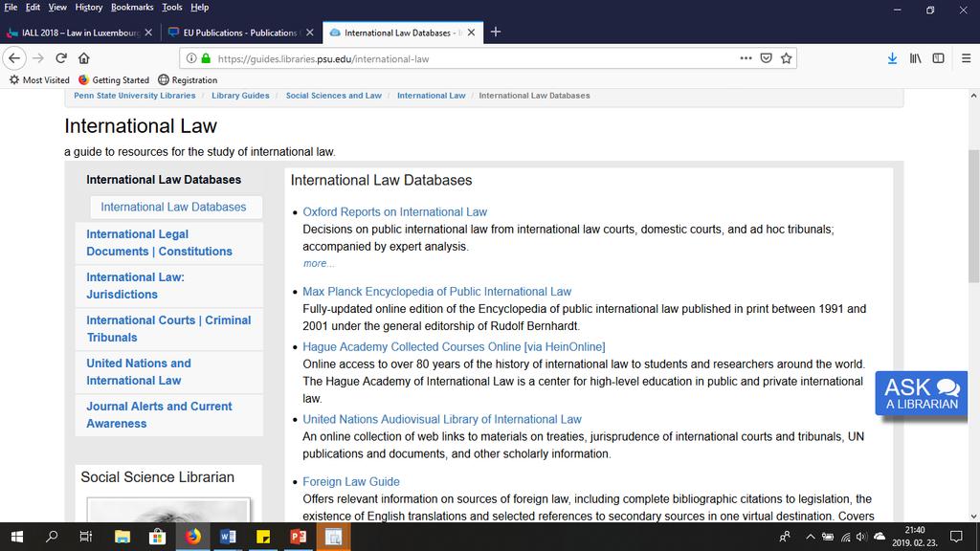
Task: Go back to the previous page
Action: pos(14,58)
